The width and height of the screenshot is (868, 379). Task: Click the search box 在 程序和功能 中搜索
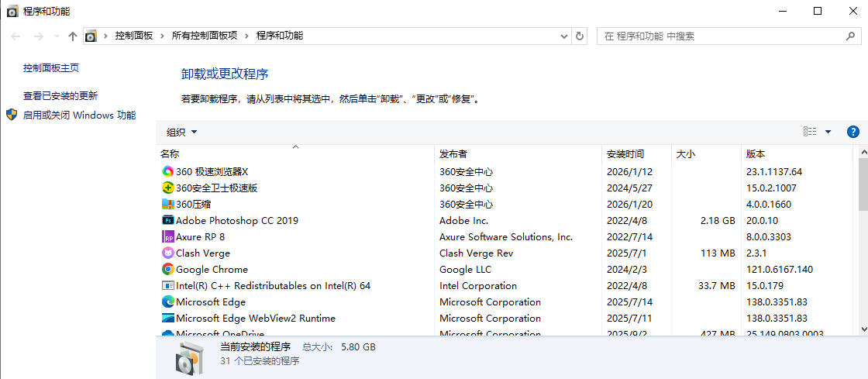721,36
